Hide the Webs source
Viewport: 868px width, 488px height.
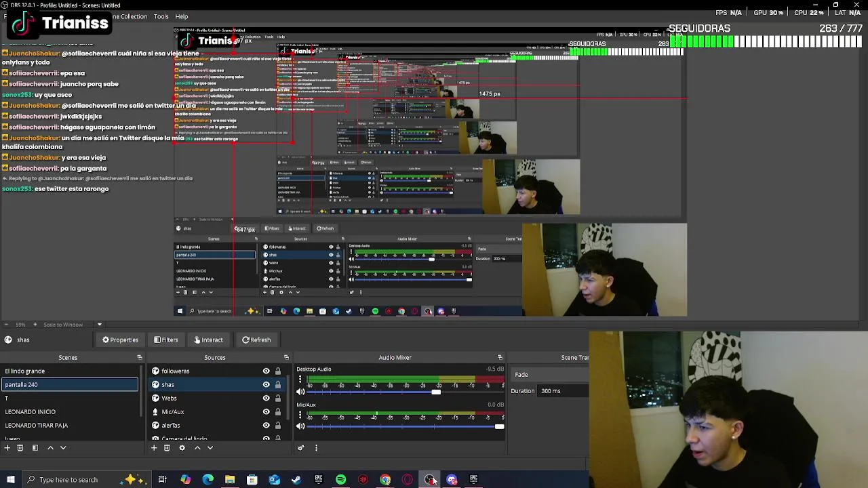266,398
